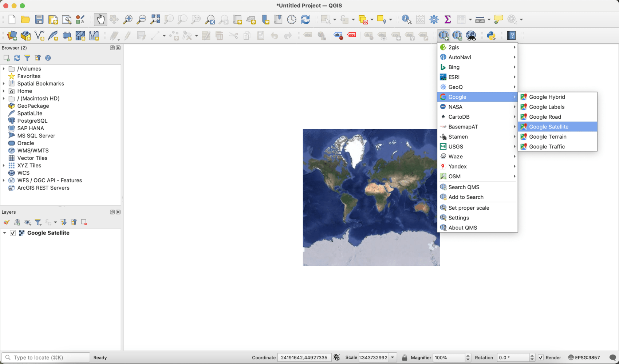619x364 pixels.
Task: Toggle the Google Satellite layer visibility checkbox
Action: point(13,233)
